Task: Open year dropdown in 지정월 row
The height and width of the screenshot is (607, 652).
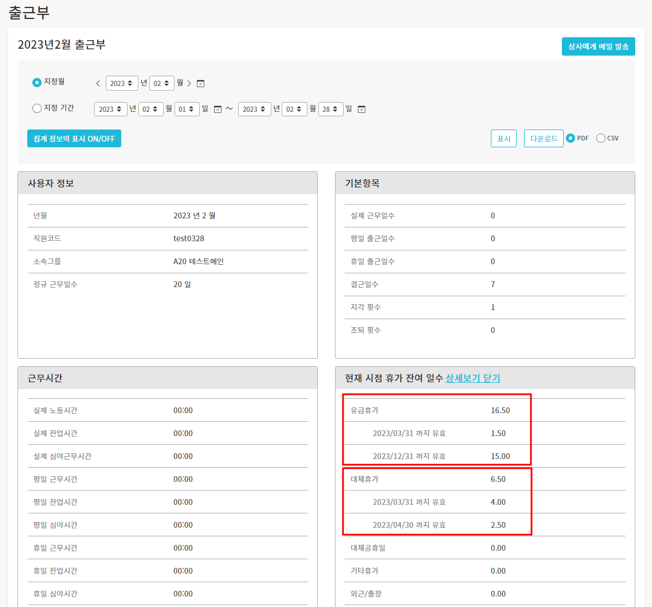Action: pyautogui.click(x=121, y=84)
